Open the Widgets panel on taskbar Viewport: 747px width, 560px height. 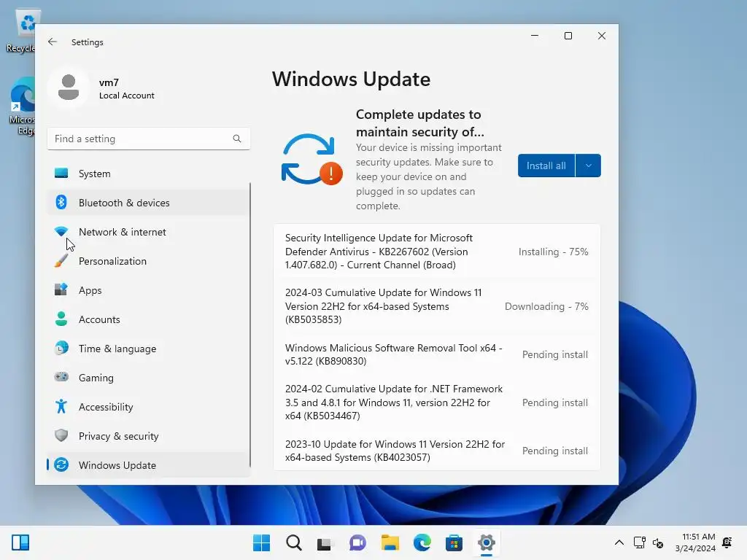[x=20, y=542]
